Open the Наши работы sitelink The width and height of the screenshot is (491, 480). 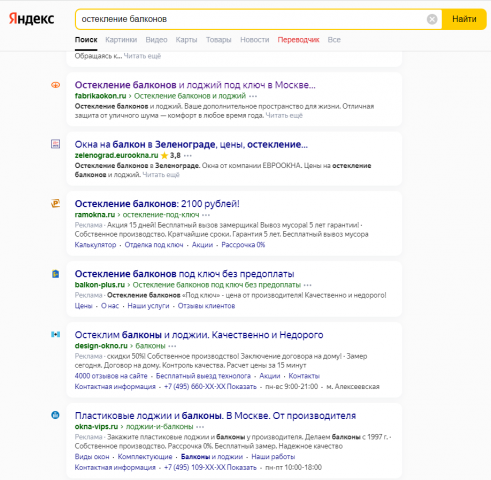click(x=273, y=457)
